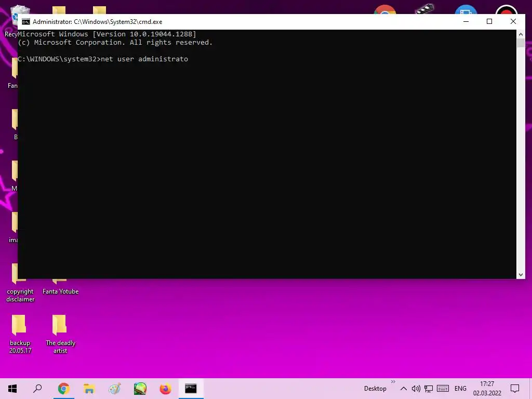Launch Firefox from the taskbar

click(x=165, y=389)
